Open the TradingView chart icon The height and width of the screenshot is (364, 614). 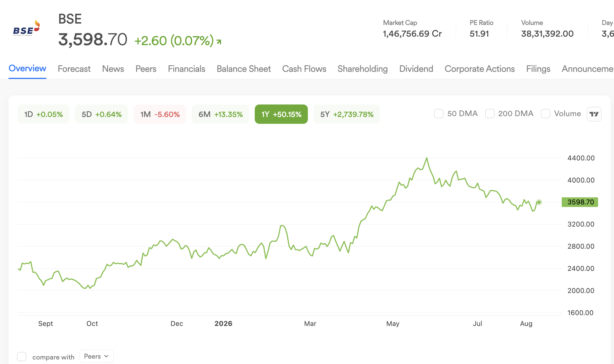point(594,114)
